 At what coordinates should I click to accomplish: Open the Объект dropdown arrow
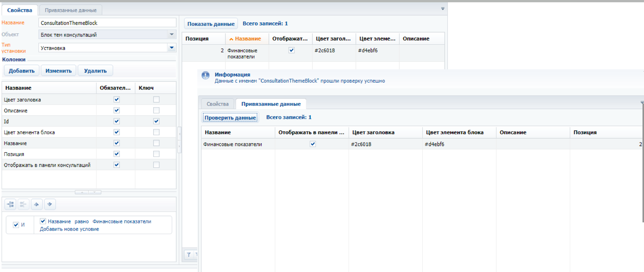click(x=172, y=34)
